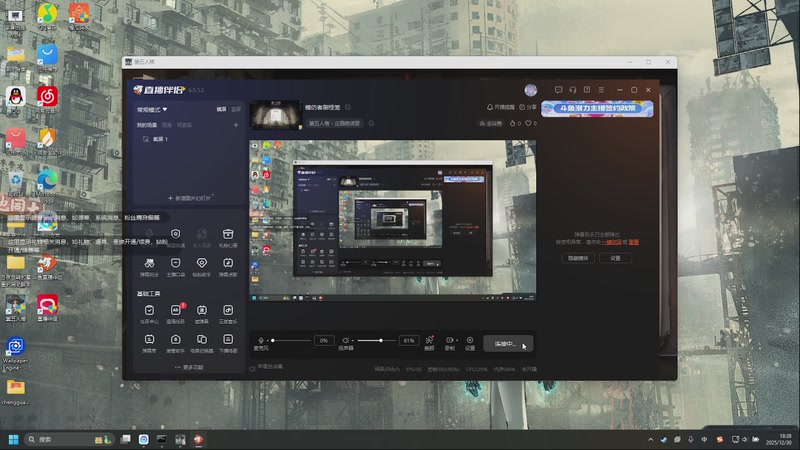Adjust the speaker volume slider
The height and width of the screenshot is (450, 800).
377,340
